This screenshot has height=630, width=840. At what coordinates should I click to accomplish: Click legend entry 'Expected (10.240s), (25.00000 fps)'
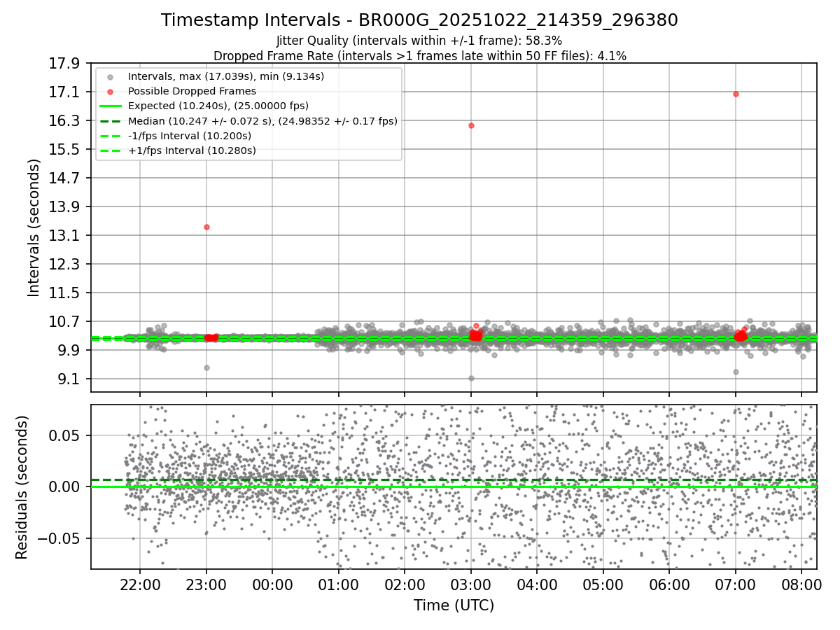[x=218, y=106]
